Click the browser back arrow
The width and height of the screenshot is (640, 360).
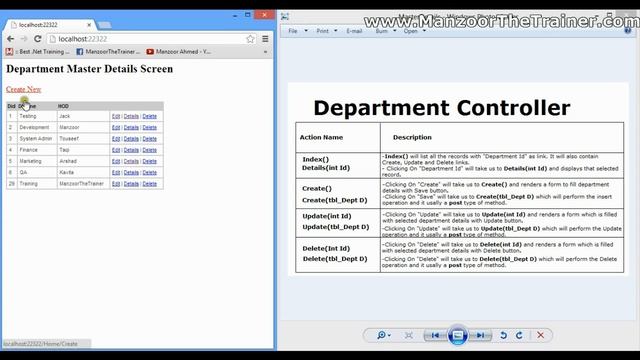click(x=11, y=39)
